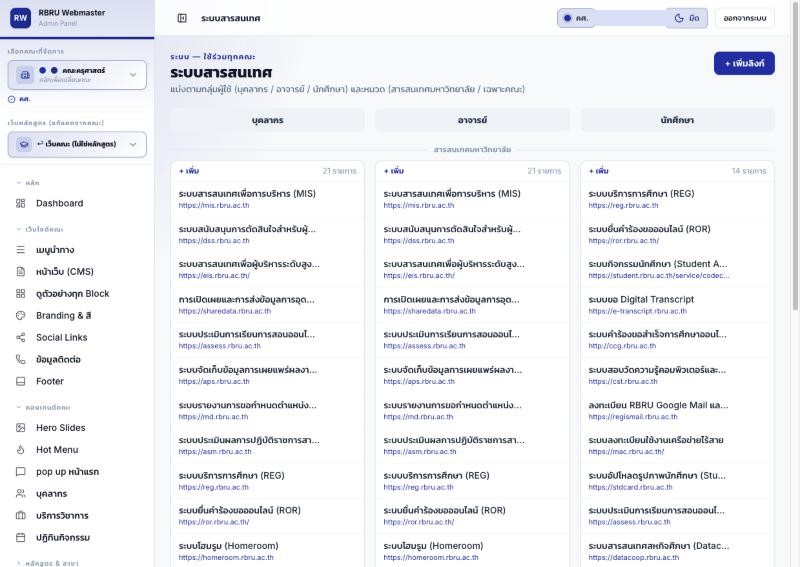800x567 pixels.
Task: Open ข้อมูลติดต่อ via phone icon
Action: click(20, 359)
